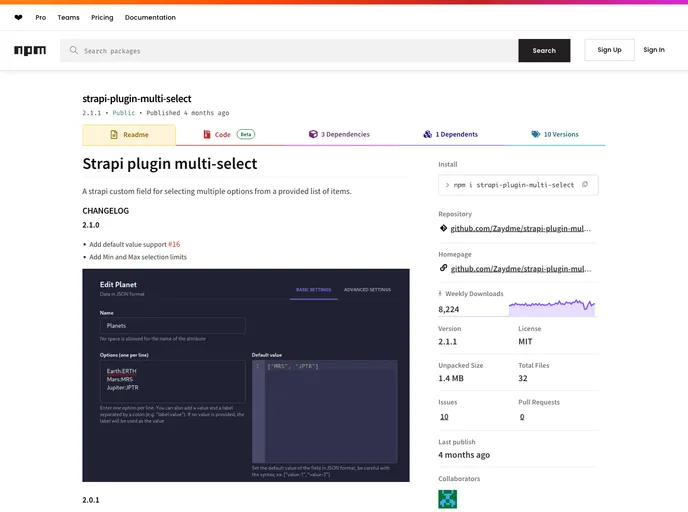Image resolution: width=688 pixels, height=512 pixels.
Task: Click the npm logo
Action: click(x=30, y=50)
